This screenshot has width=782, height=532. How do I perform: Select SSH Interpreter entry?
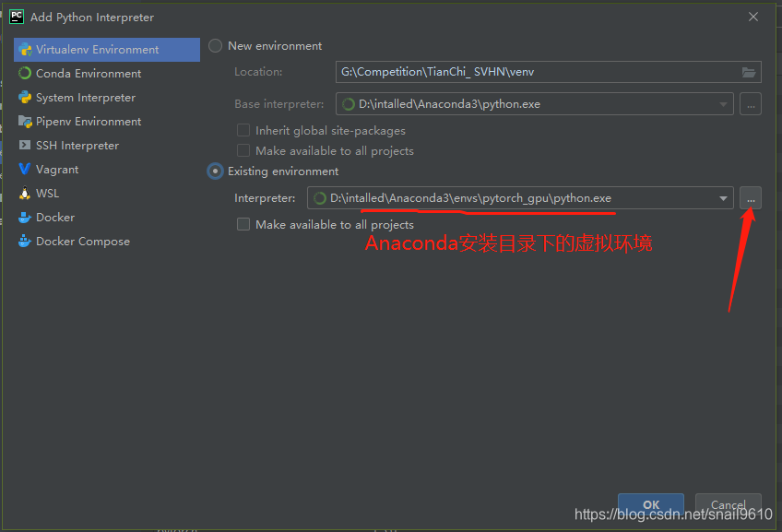(107, 145)
